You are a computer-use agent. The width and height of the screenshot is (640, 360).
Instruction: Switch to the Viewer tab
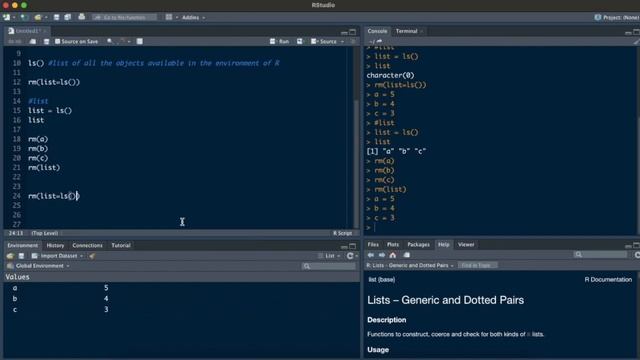pos(466,244)
